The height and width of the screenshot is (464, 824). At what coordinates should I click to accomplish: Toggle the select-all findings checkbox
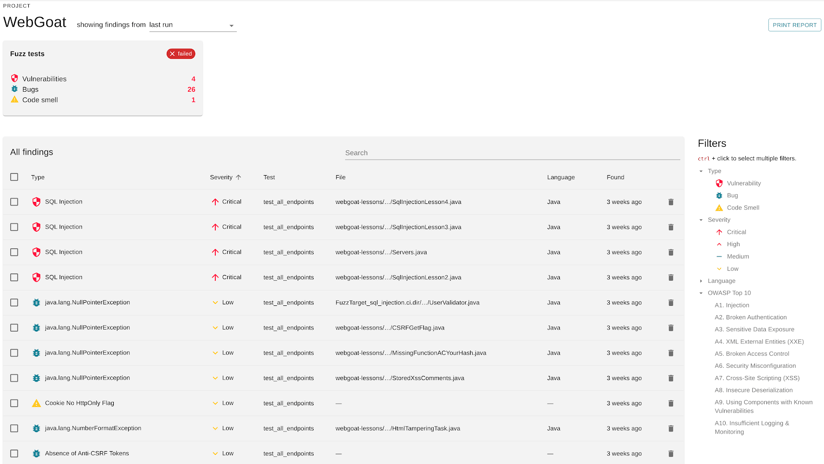[14, 177]
